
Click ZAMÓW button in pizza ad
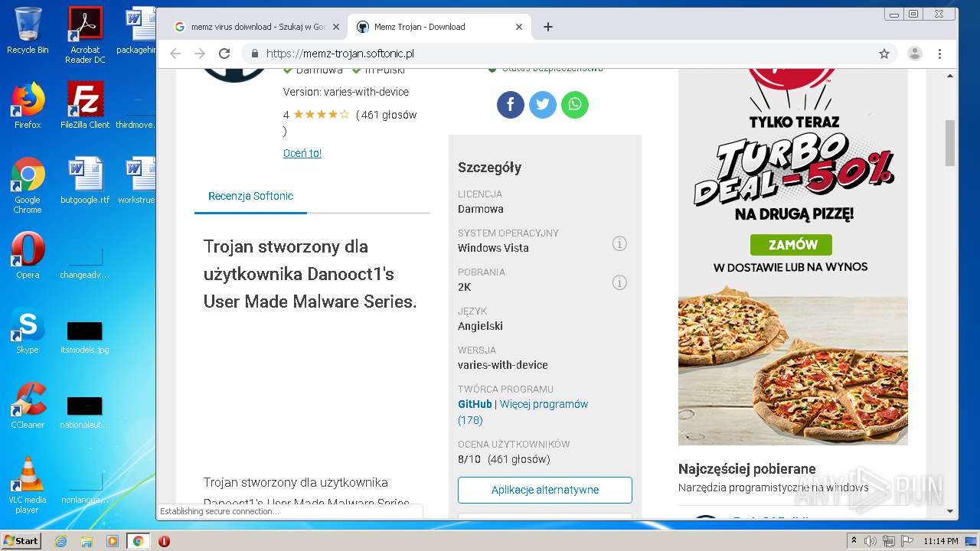pos(791,245)
